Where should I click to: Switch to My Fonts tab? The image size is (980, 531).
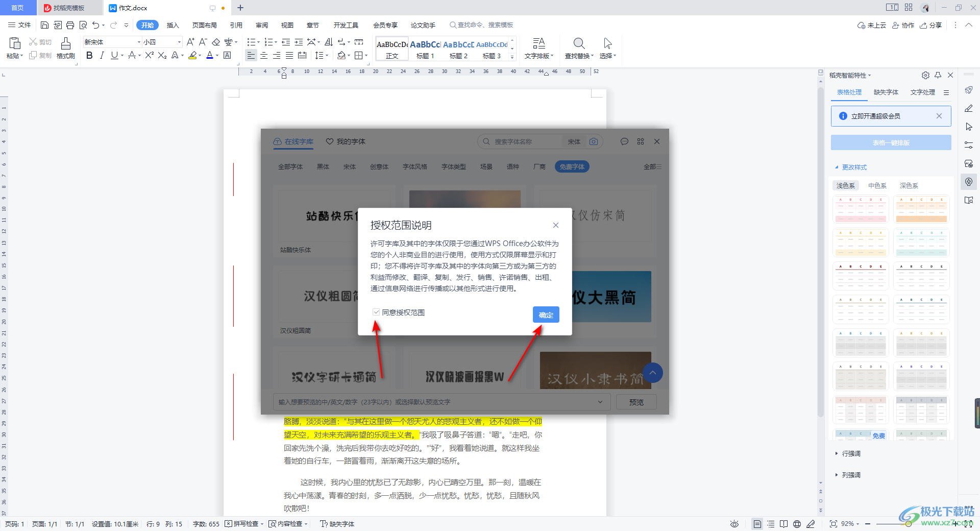click(x=346, y=141)
